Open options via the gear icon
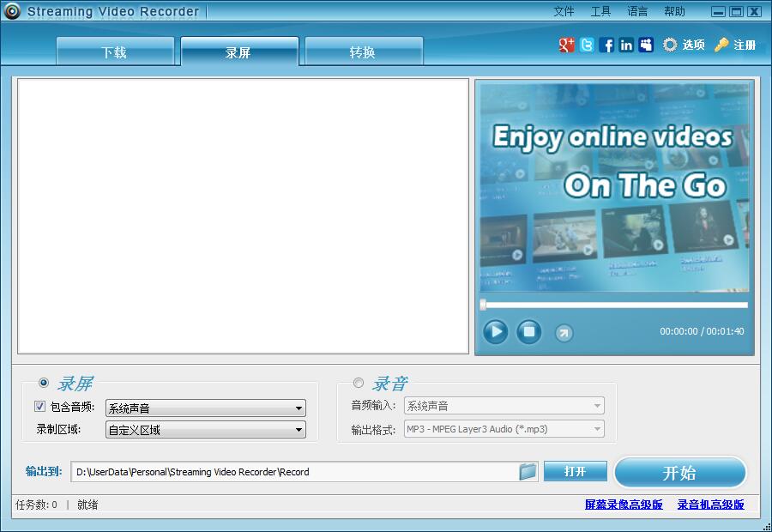This screenshot has height=532, width=772. click(670, 45)
